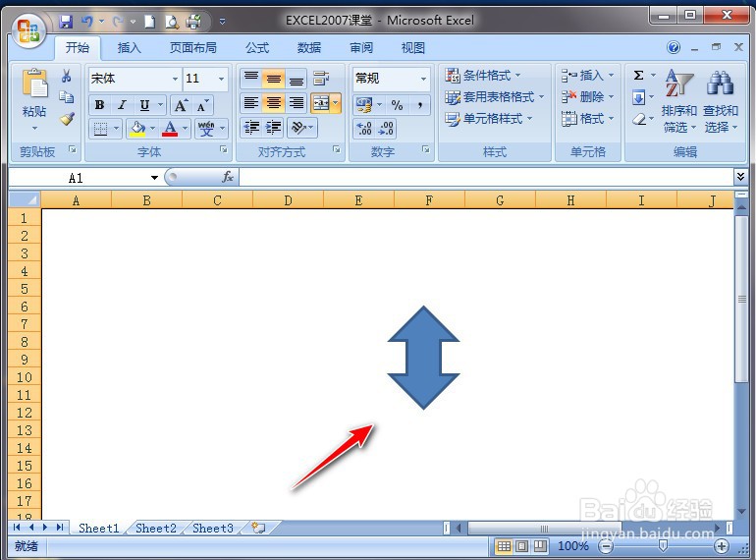This screenshot has height=560, width=756.
Task: Click the Paste (粘贴) clipboard icon
Action: tap(34, 84)
